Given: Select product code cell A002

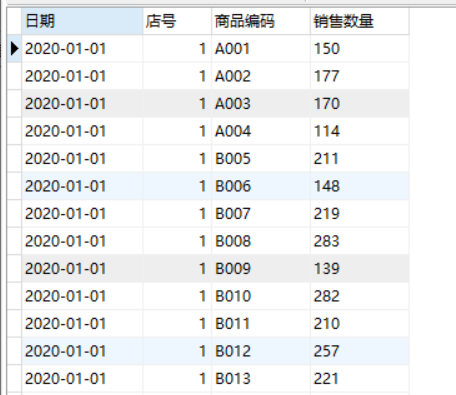Looking at the screenshot, I should point(261,76).
